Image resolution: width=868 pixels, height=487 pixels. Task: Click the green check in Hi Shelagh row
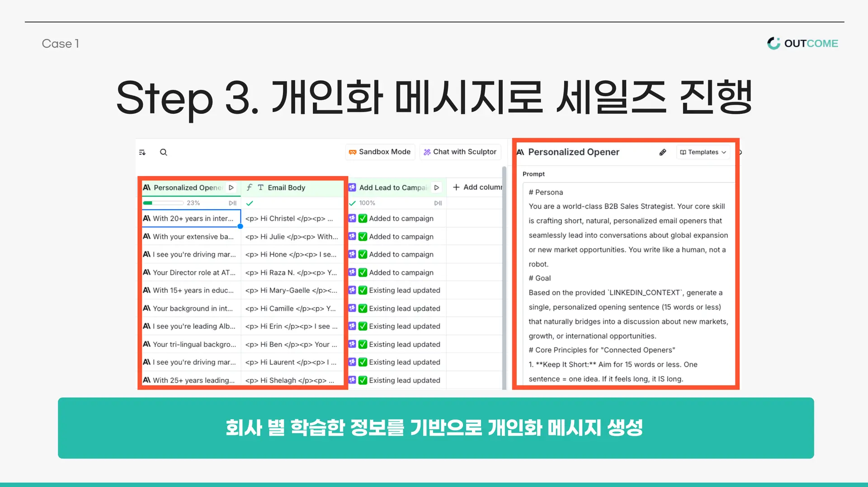point(363,380)
